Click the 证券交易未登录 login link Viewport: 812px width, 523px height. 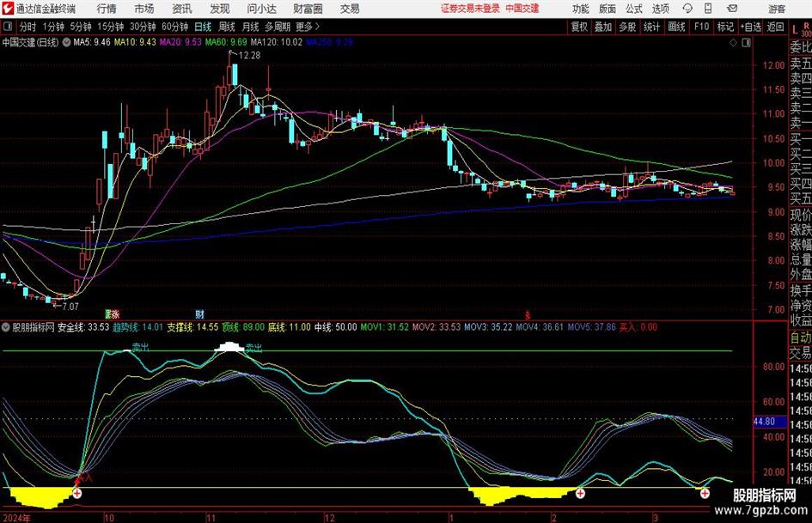[470, 9]
